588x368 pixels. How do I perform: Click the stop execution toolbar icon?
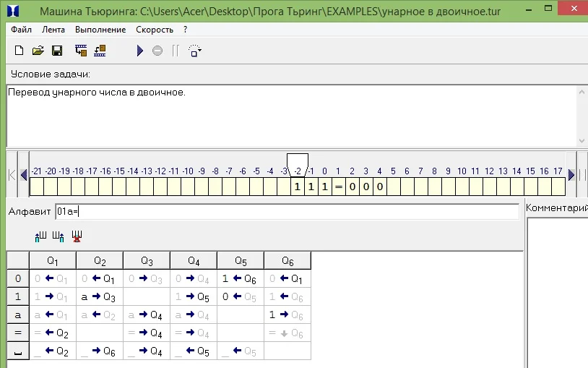[157, 51]
